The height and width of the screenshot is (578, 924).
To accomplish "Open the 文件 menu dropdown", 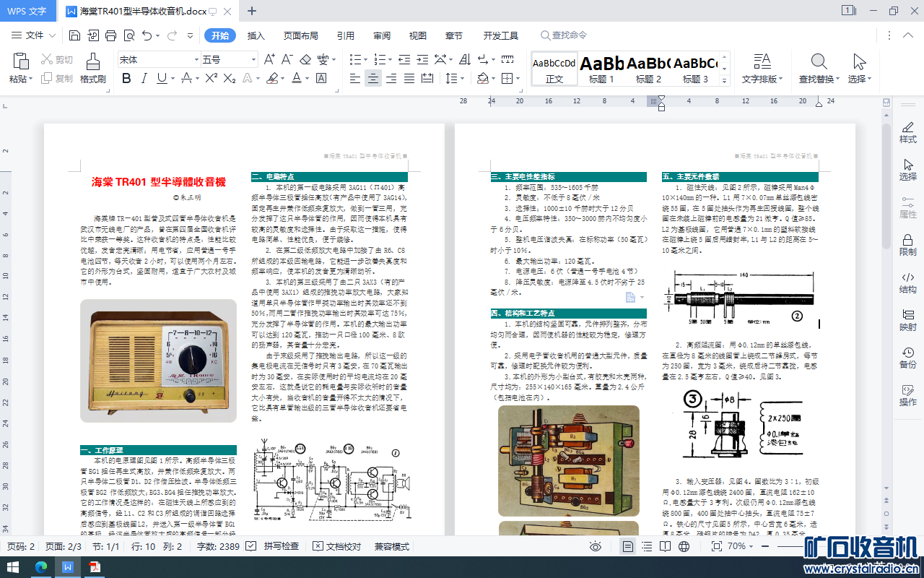I will [x=34, y=35].
